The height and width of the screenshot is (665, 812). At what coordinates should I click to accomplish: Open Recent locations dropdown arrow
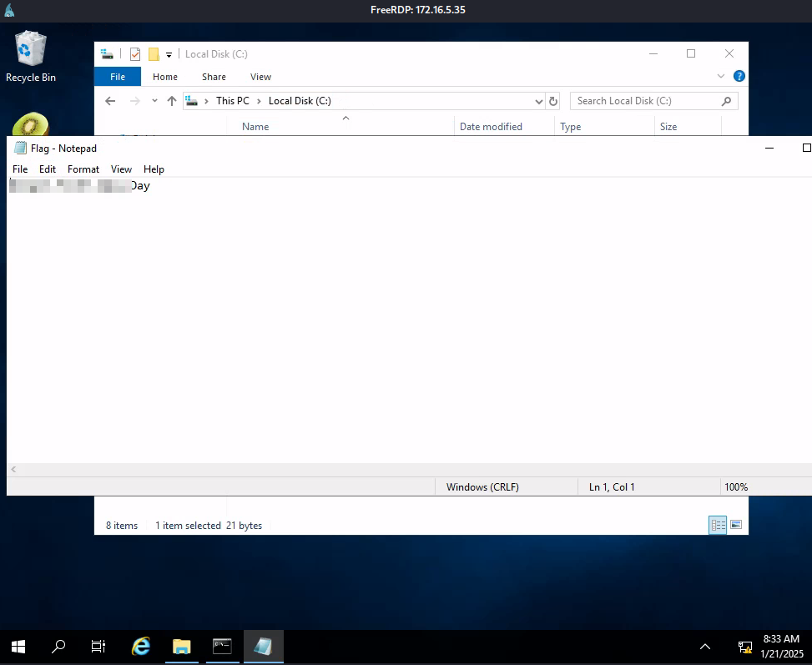click(x=154, y=101)
